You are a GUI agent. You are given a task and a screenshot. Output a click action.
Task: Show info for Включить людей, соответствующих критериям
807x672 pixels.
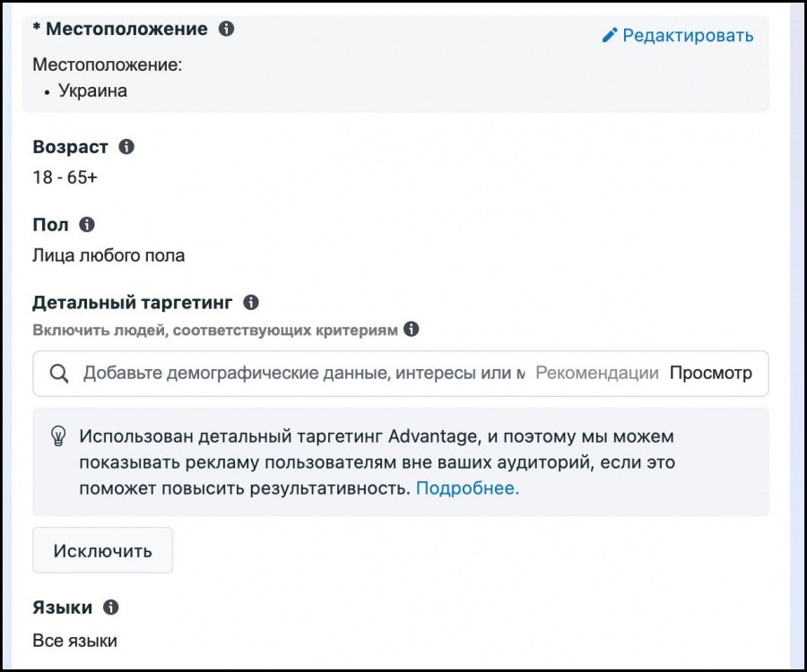point(412,330)
